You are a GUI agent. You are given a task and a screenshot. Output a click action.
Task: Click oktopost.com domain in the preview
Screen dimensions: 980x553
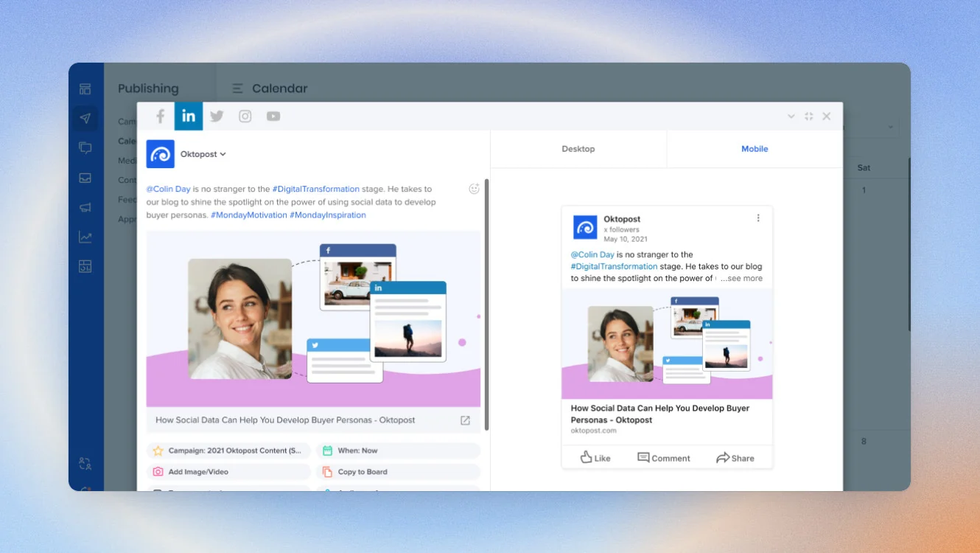pyautogui.click(x=593, y=431)
